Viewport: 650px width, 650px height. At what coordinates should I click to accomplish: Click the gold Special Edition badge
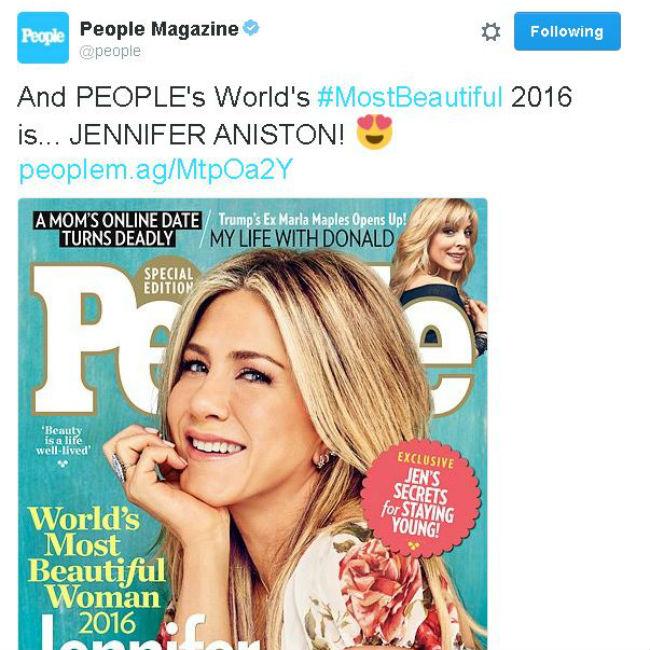[170, 281]
